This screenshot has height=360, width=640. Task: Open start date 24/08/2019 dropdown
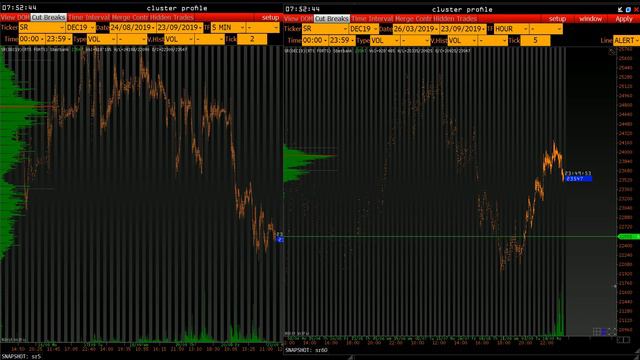tap(133, 27)
